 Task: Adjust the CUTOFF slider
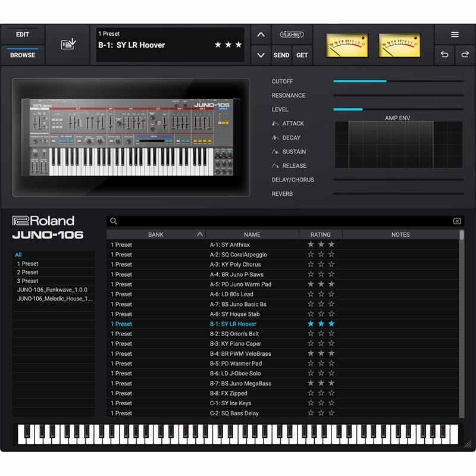(398, 82)
